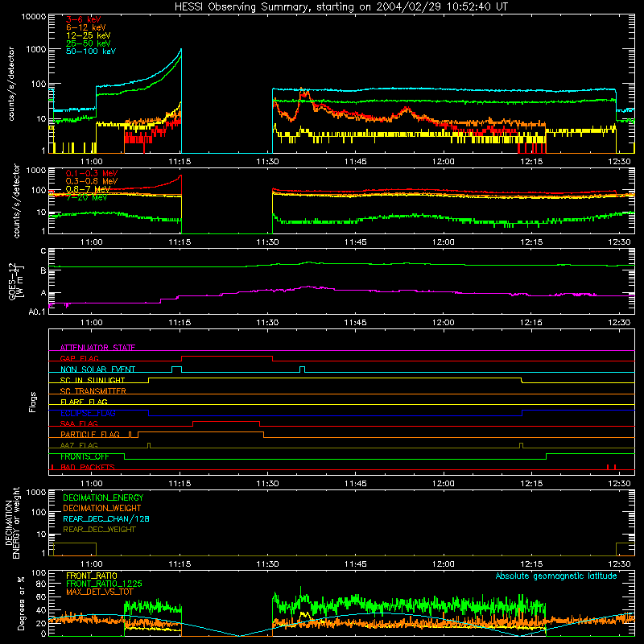Select the green FRONT_RATIO_1225 legend label
The width and height of the screenshot is (644, 644).
pos(104,584)
